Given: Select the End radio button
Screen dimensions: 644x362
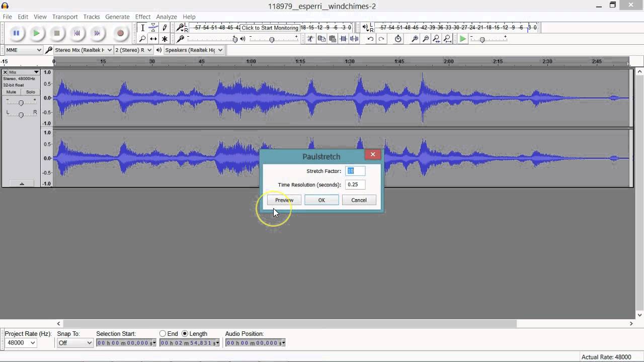Looking at the screenshot, I should tap(163, 333).
